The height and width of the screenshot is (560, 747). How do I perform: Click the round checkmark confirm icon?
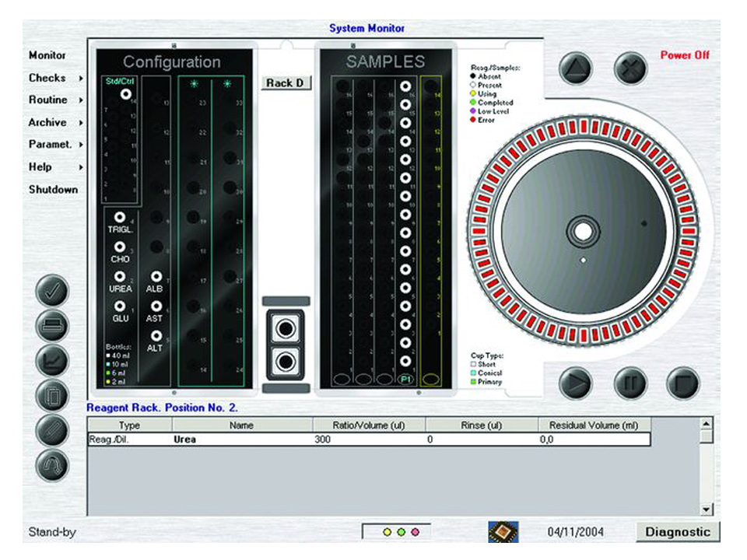click(52, 291)
